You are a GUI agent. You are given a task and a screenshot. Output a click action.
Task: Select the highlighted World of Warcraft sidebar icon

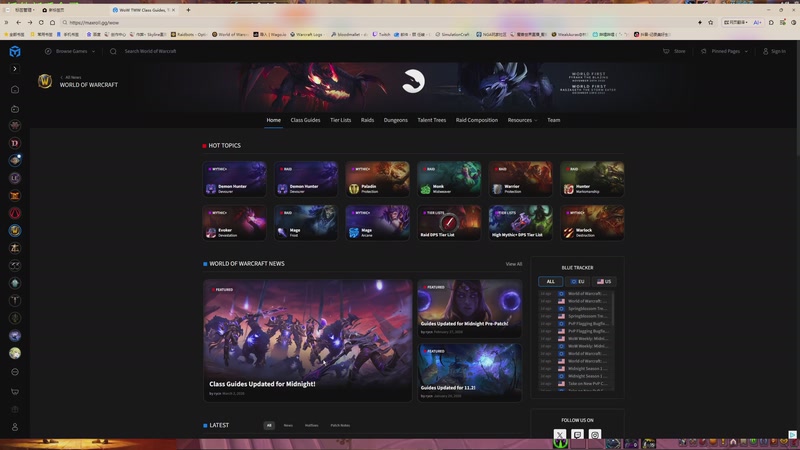15,231
